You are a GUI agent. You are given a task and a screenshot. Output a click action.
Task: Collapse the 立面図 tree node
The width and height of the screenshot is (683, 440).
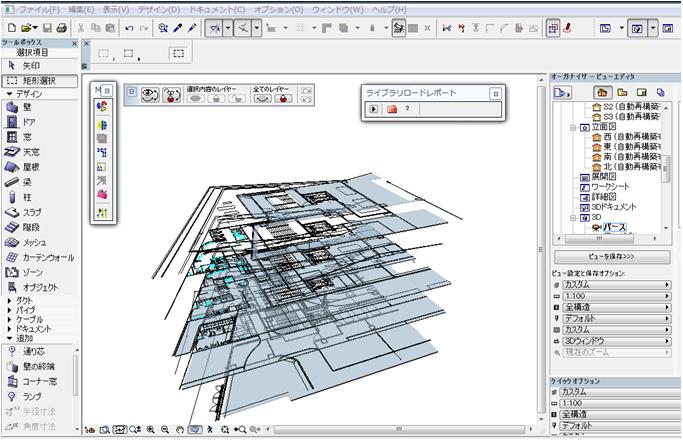[x=573, y=128]
